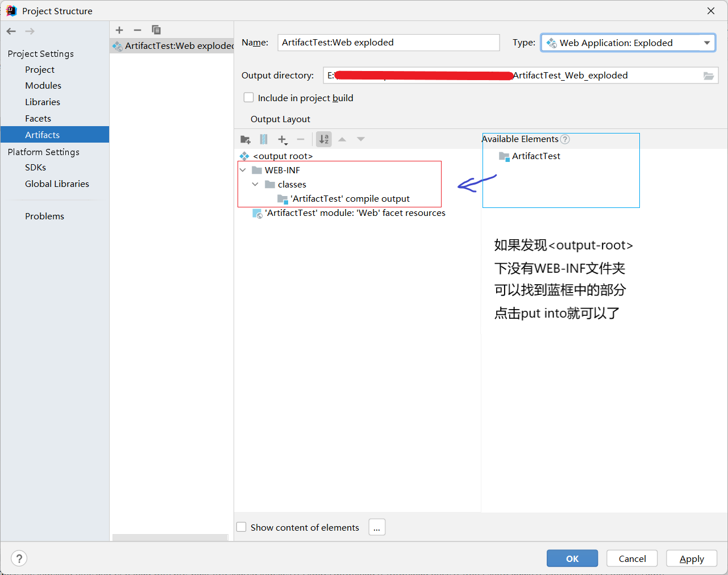Open the SDKs platform settings
This screenshot has width=728, height=575.
tap(35, 167)
